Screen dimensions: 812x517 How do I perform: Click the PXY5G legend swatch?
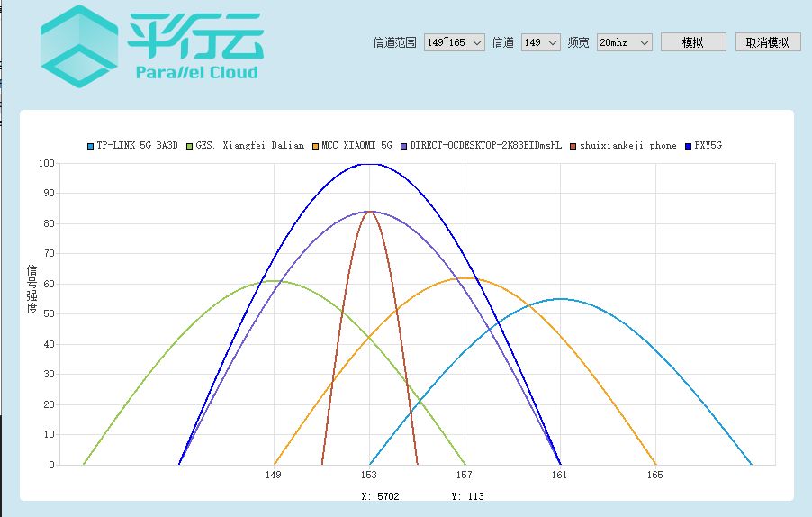pyautogui.click(x=689, y=146)
